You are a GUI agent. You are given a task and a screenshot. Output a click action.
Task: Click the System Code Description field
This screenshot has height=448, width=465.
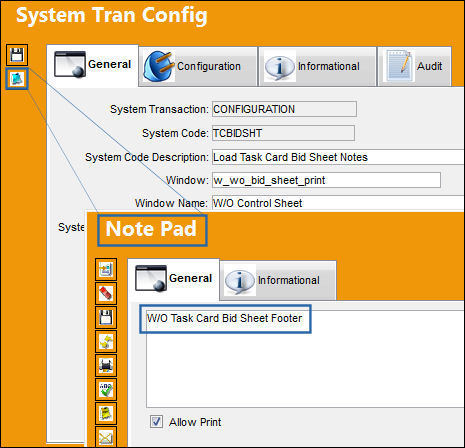[x=338, y=157]
